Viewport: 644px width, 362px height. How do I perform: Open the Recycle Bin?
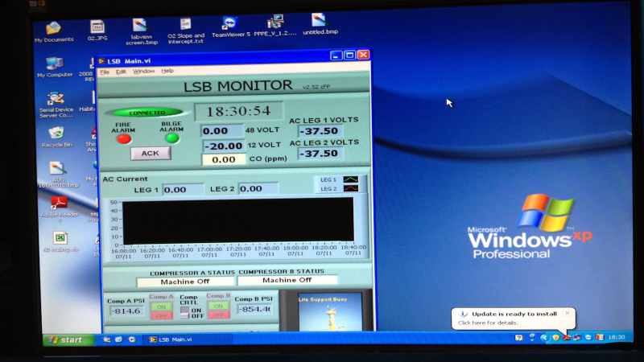56,138
